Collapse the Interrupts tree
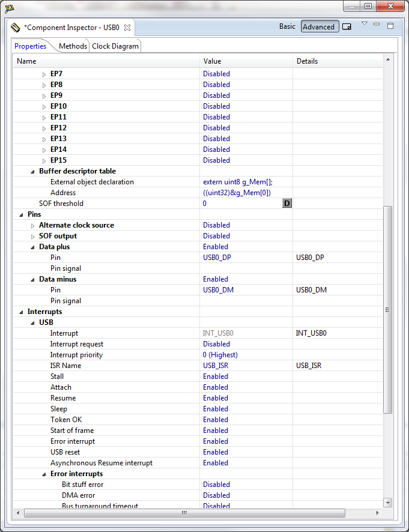This screenshot has height=532, width=409. click(x=20, y=311)
